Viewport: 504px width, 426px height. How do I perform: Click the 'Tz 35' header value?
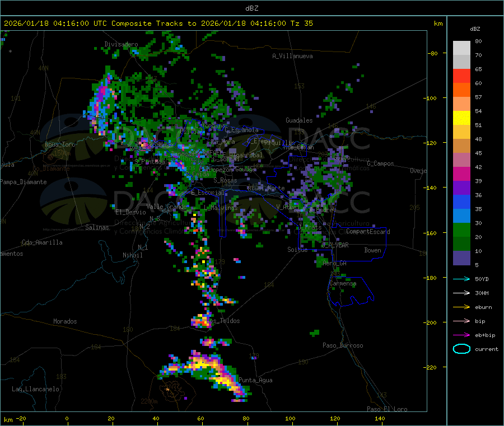coord(301,24)
